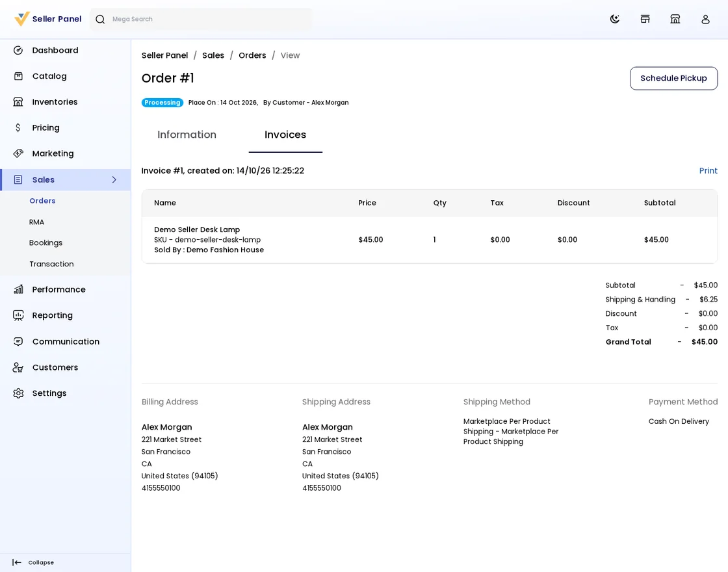Select RMA under Sales
The height and width of the screenshot is (572, 728).
tap(36, 222)
